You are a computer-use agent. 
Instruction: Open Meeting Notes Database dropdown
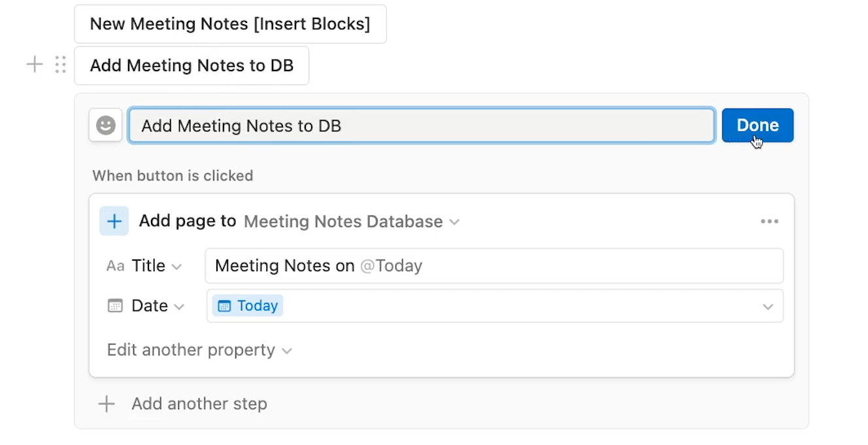tap(352, 222)
